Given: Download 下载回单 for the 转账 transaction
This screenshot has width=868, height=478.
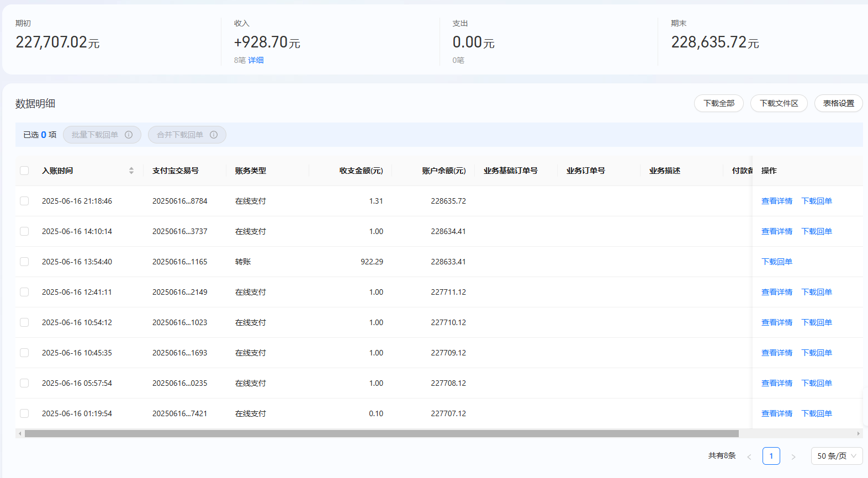Looking at the screenshot, I should point(777,262).
